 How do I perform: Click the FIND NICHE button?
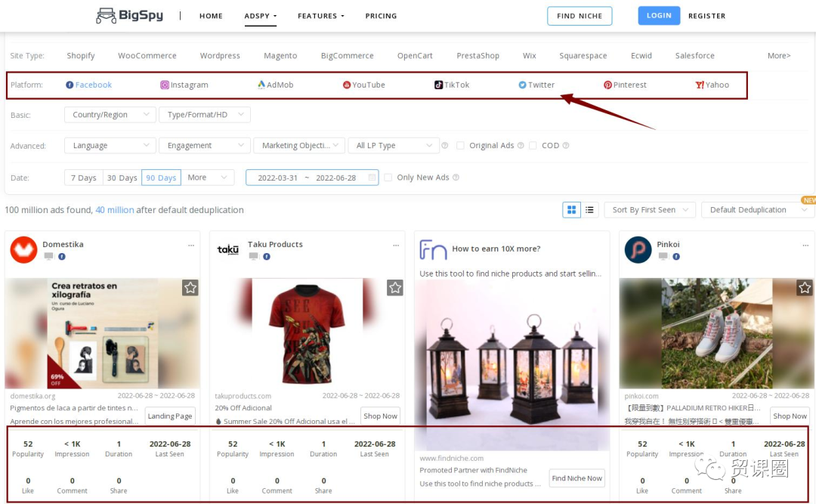pyautogui.click(x=580, y=16)
